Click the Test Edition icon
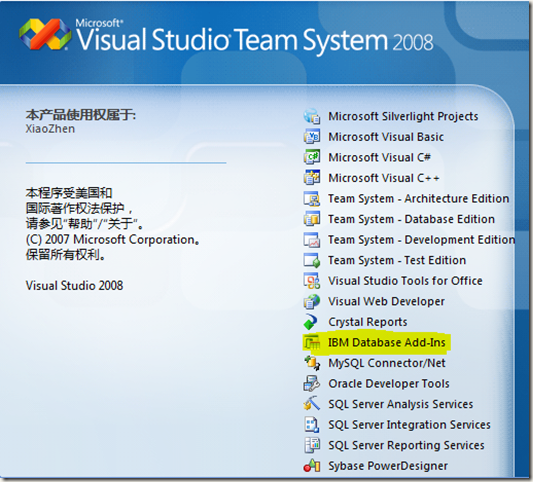This screenshot has width=533, height=482. click(312, 260)
